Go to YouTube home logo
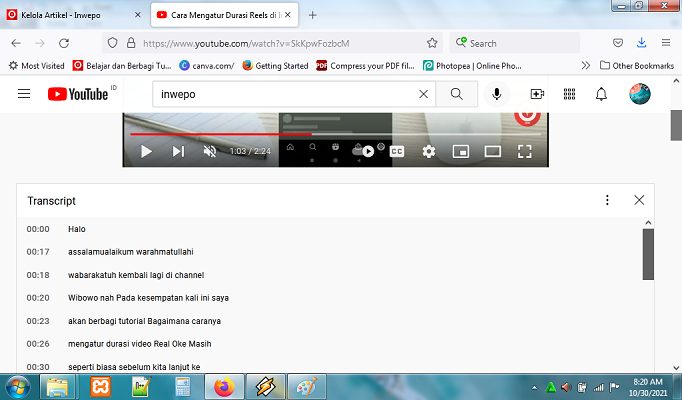682x400 pixels. pyautogui.click(x=78, y=94)
